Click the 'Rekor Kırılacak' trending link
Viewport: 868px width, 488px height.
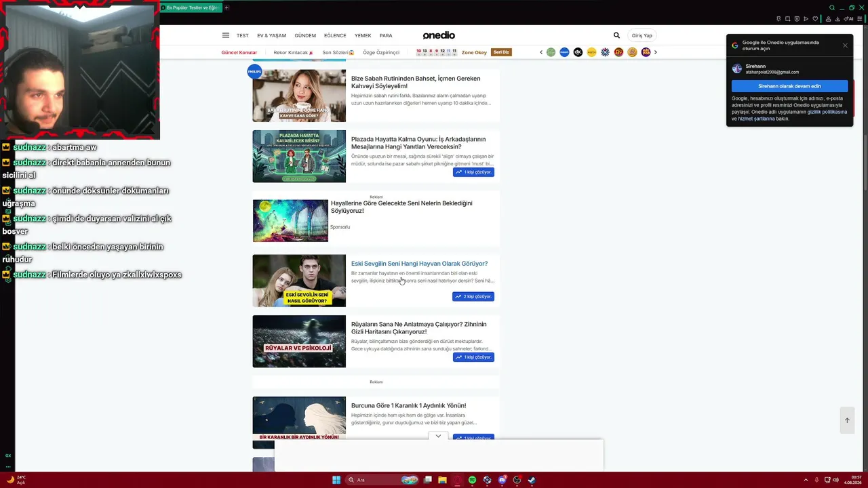pos(293,52)
